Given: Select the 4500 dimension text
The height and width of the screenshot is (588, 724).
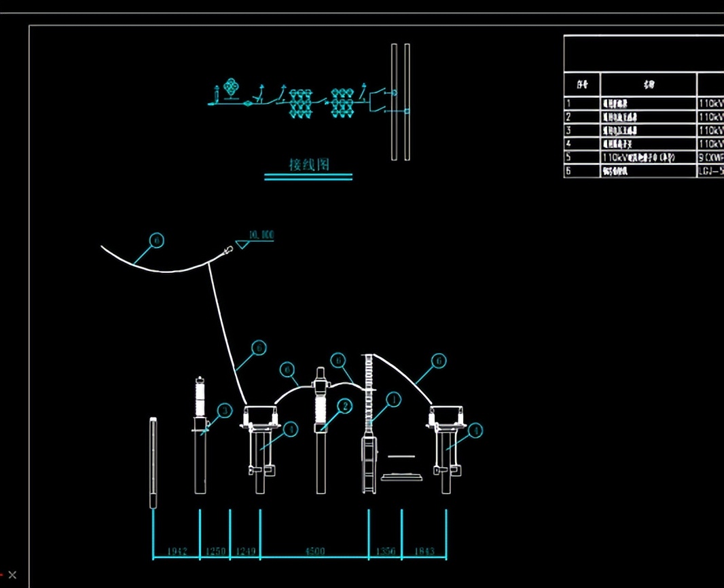Looking at the screenshot, I should [314, 551].
